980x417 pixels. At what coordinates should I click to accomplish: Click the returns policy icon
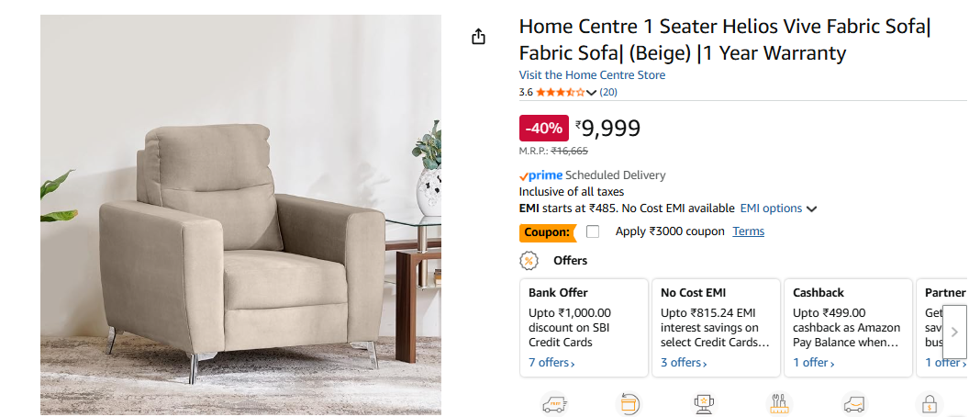pos(629,403)
